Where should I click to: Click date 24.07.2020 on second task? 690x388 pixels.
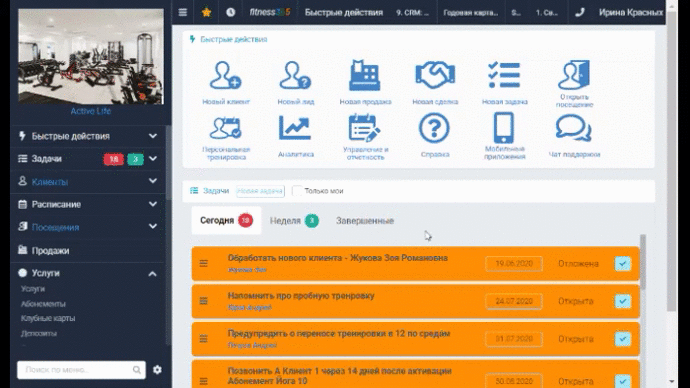514,301
